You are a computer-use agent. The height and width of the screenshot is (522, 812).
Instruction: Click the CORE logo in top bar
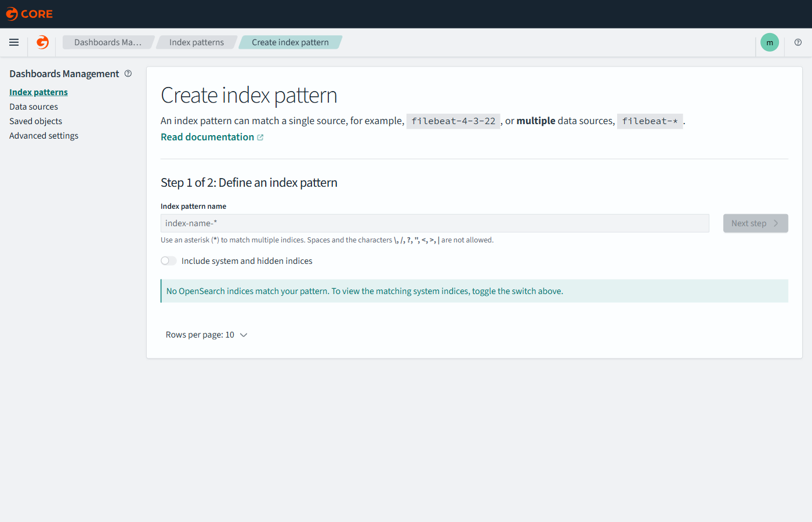tap(29, 14)
